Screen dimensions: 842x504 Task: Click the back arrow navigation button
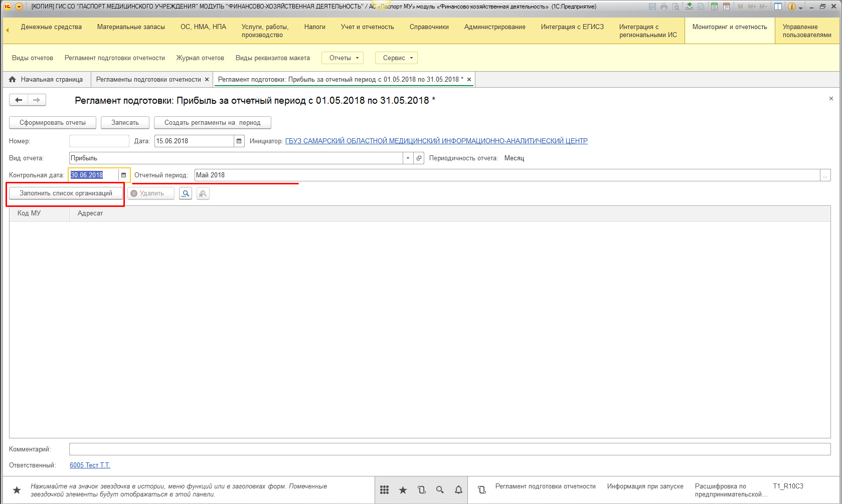[19, 100]
